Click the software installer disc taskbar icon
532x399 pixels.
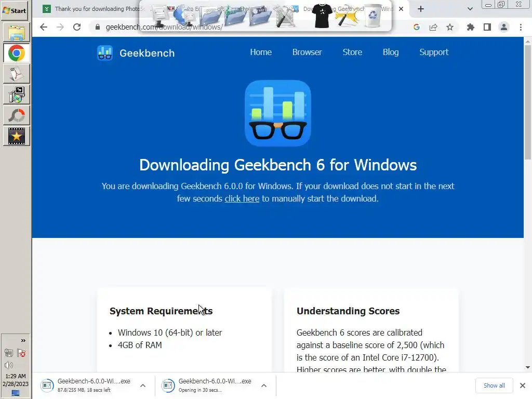[x=16, y=95]
